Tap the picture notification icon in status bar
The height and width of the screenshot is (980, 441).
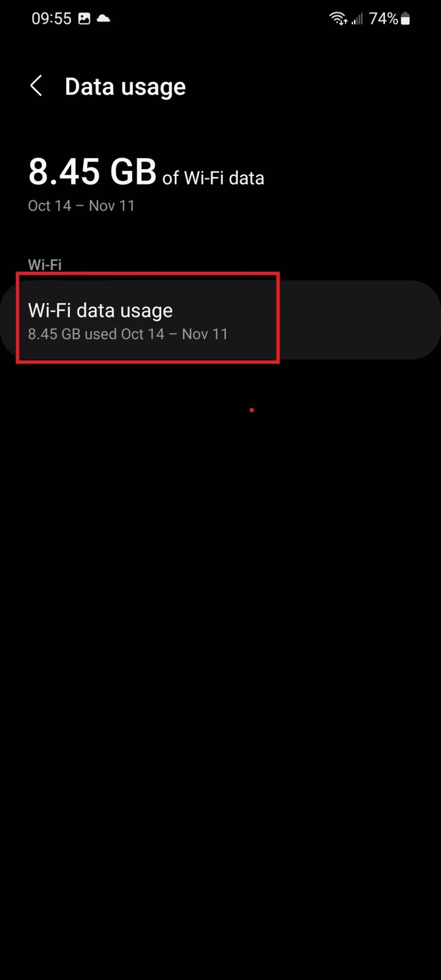(x=85, y=19)
